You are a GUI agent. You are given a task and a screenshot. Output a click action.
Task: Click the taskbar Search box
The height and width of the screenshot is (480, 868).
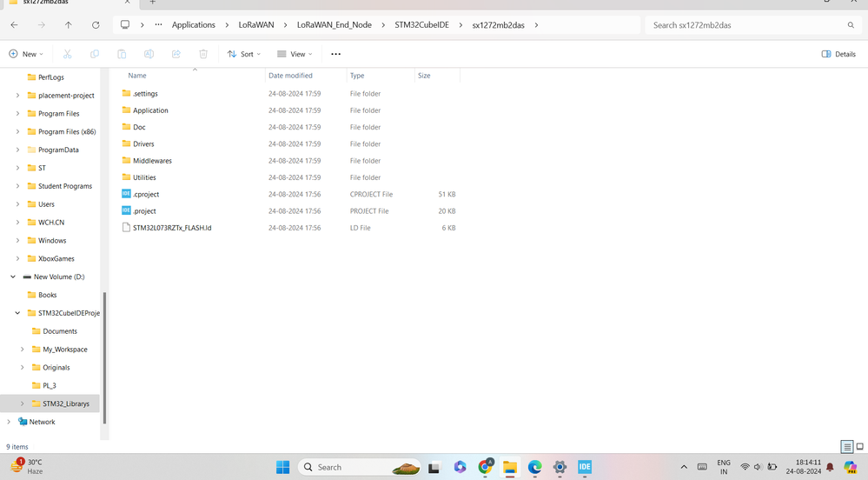[360, 467]
